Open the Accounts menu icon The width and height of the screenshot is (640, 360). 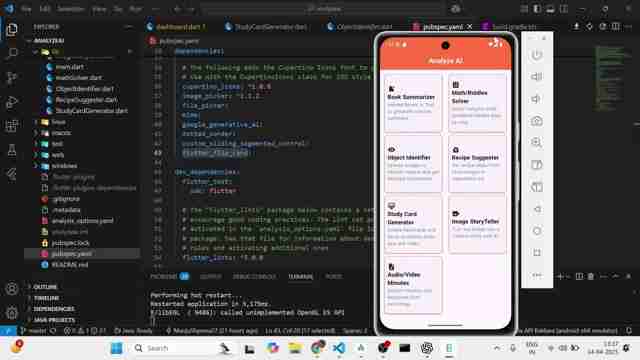pos(12,289)
